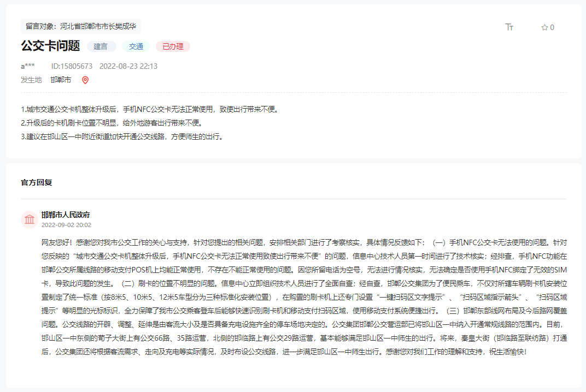The height and width of the screenshot is (392, 586).
Task: Click the star favorite icon
Action: [544, 27]
